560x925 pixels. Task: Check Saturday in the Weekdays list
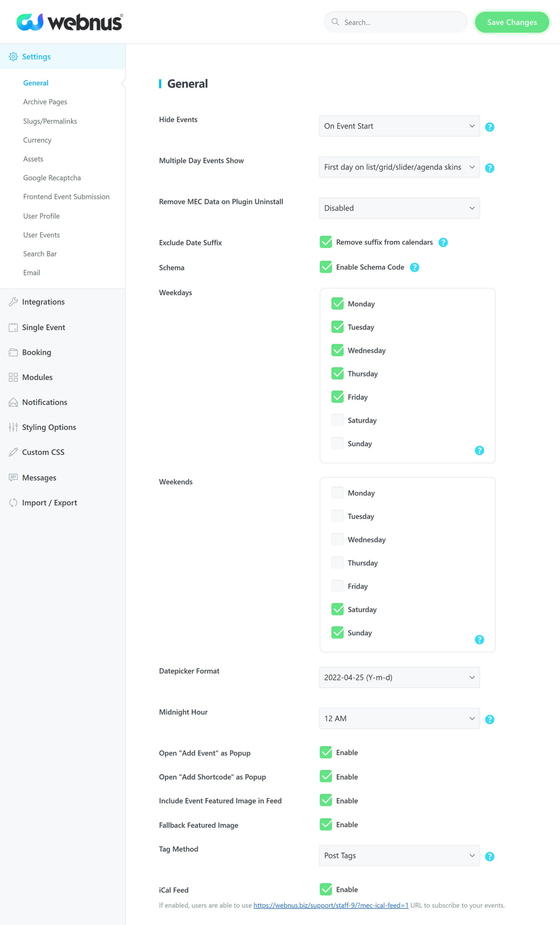[338, 420]
